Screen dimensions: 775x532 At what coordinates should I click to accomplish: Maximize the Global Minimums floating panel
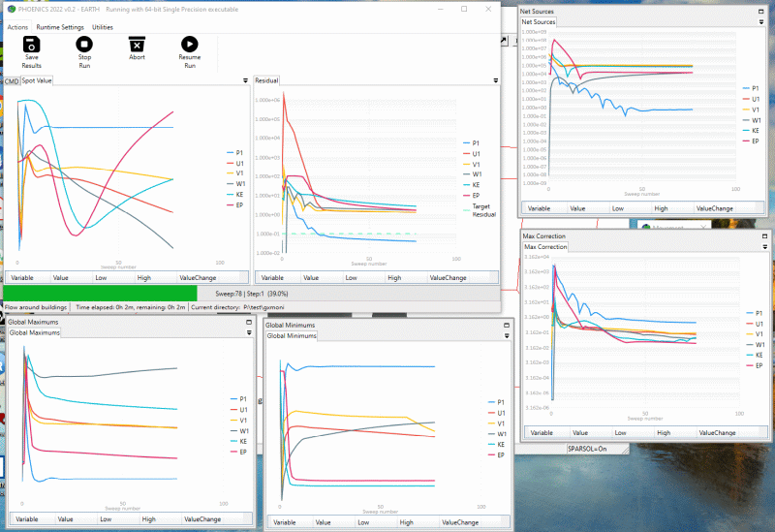click(x=505, y=325)
